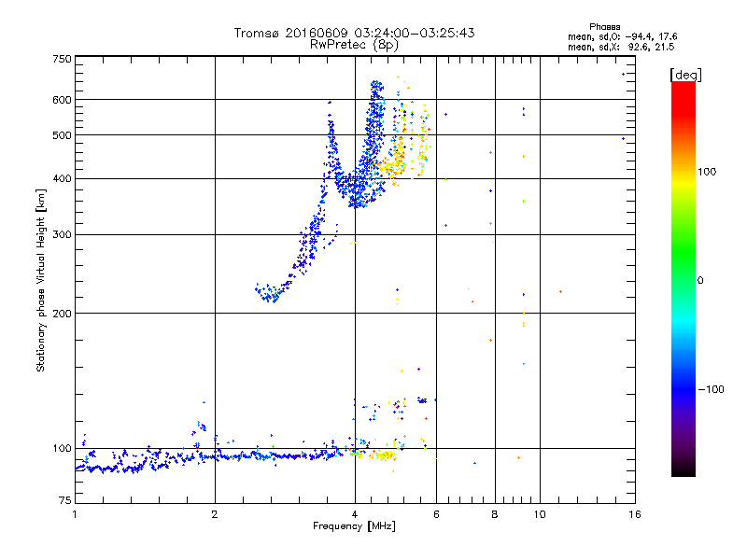
Task: Click the 'mean, sd,X: 92.6, 21.5' line
Action: [x=621, y=47]
